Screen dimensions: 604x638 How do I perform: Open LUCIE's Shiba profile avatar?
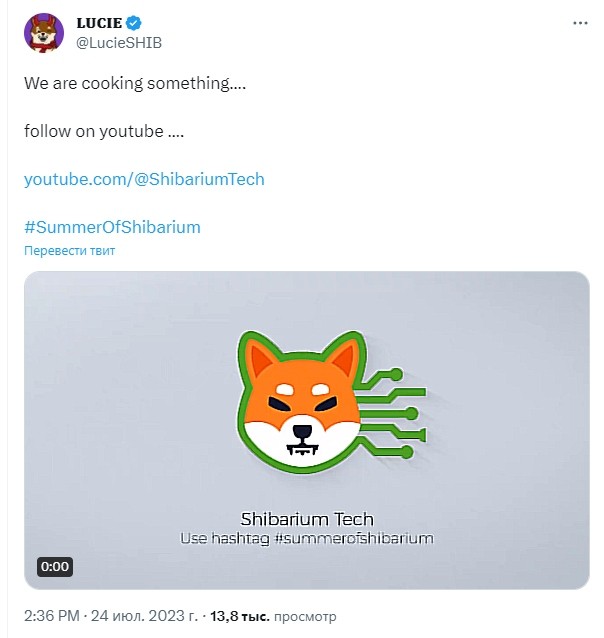(x=44, y=33)
